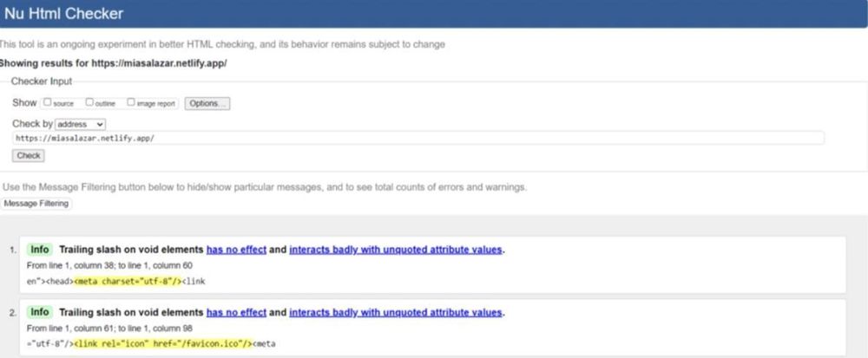
Task: Open Message Filtering
Action: tap(36, 204)
